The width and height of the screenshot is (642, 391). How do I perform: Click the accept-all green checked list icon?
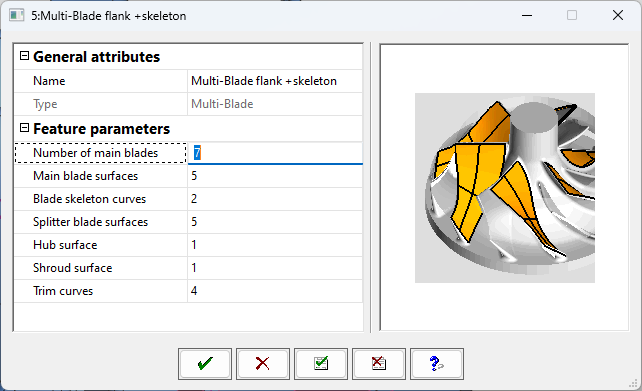point(321,364)
